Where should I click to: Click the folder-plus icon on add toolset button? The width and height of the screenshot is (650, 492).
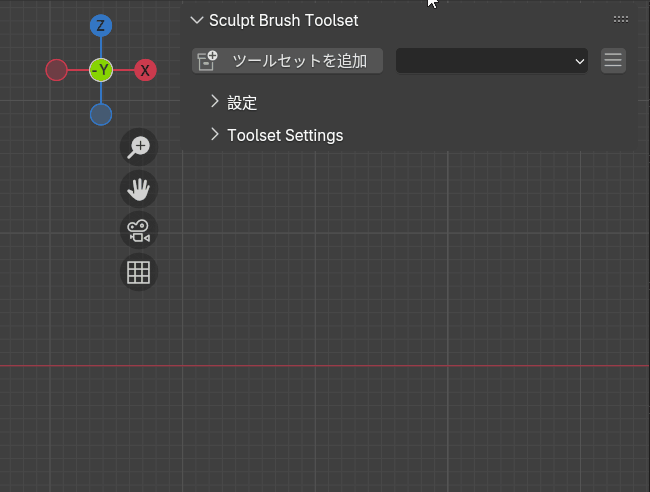tap(207, 61)
